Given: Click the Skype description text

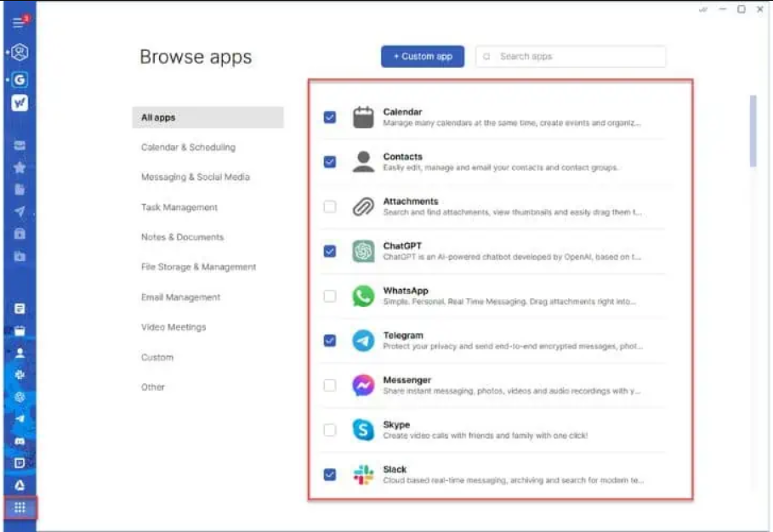Looking at the screenshot, I should click(x=485, y=435).
